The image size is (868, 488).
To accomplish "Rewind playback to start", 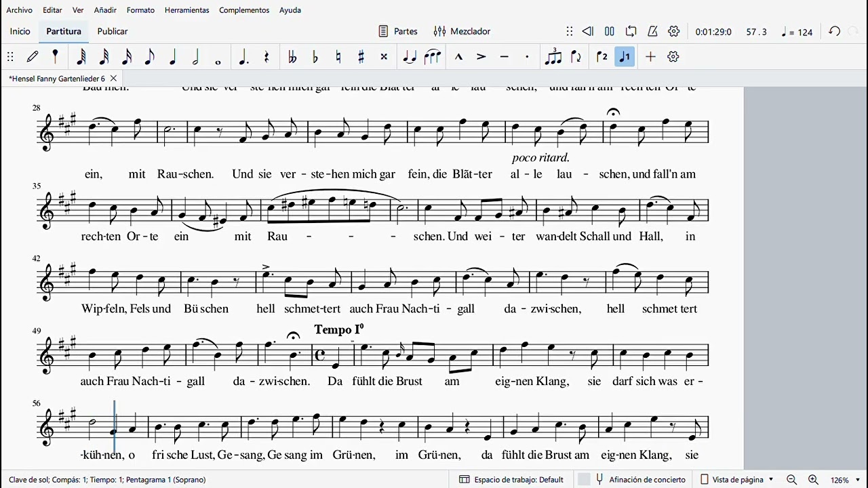I will 588,31.
